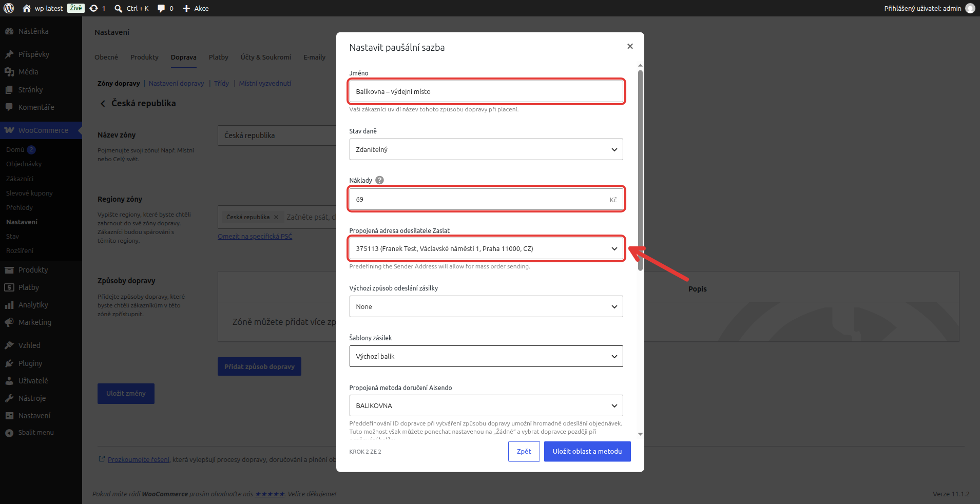Click the Jméno input field

486,91
